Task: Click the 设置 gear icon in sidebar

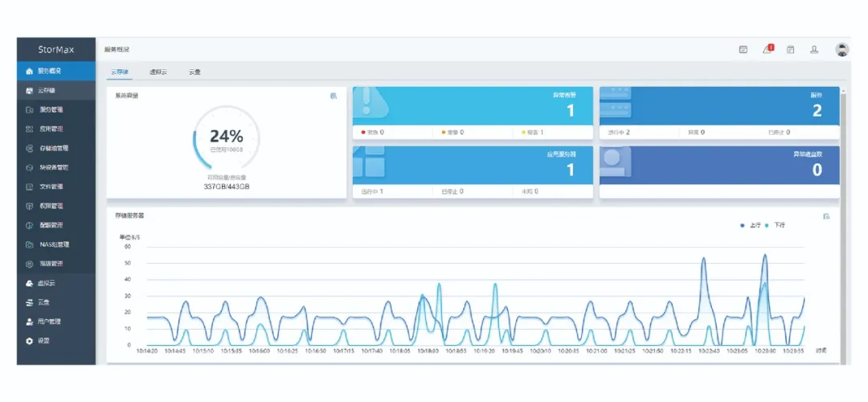Action: pos(30,341)
